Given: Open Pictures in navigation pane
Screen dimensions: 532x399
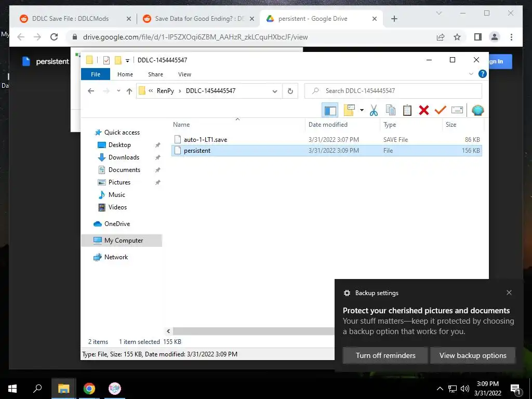Looking at the screenshot, I should coord(119,182).
